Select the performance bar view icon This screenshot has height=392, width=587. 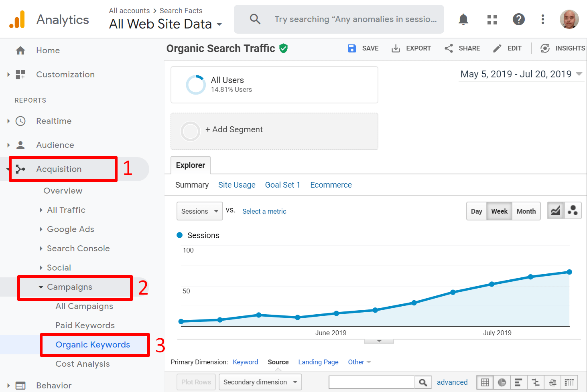pyautogui.click(x=519, y=382)
